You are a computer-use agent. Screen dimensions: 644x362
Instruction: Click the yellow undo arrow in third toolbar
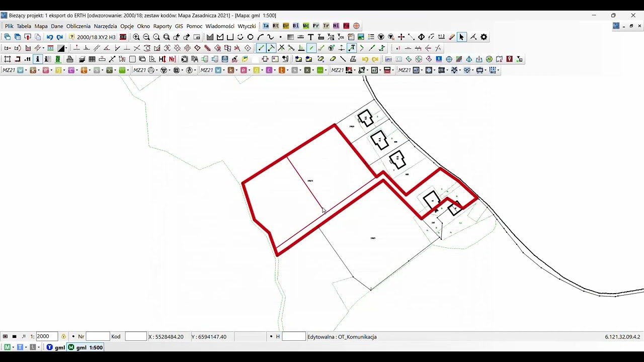click(365, 59)
